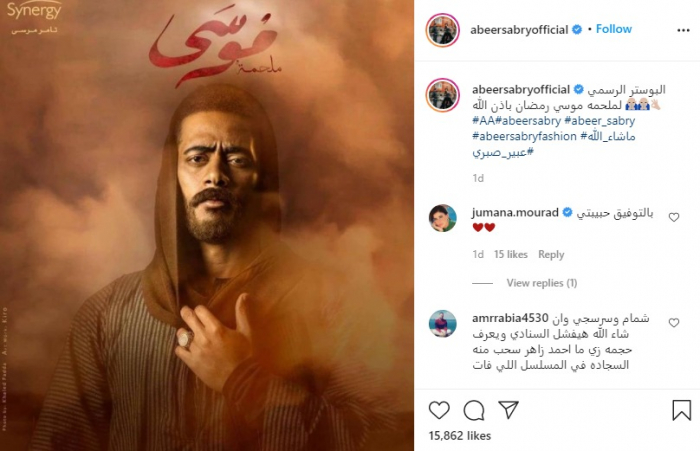Share post via paper plane icon

(508, 409)
